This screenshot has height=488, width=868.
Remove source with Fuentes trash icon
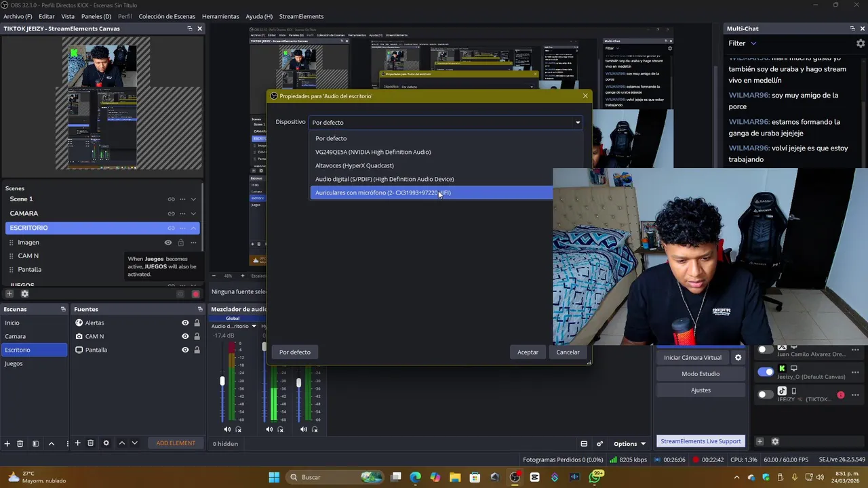[x=90, y=443]
